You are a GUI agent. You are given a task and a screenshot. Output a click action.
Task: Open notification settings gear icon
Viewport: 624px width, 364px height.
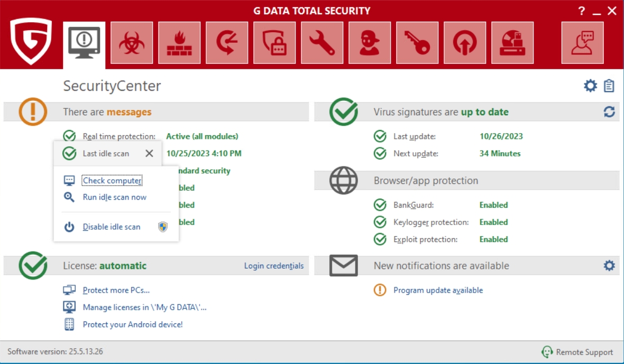[609, 265]
